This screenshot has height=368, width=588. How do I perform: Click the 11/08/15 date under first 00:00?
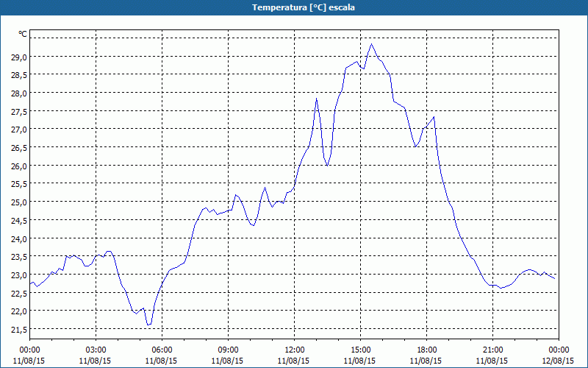(29, 361)
